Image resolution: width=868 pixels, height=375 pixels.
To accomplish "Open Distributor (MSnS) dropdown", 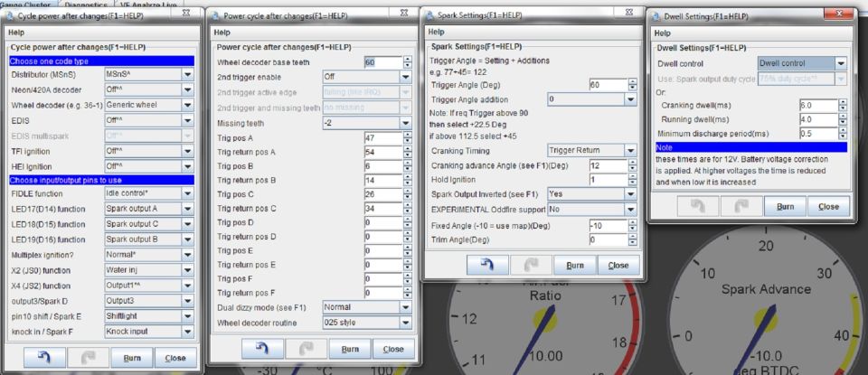I will [149, 74].
